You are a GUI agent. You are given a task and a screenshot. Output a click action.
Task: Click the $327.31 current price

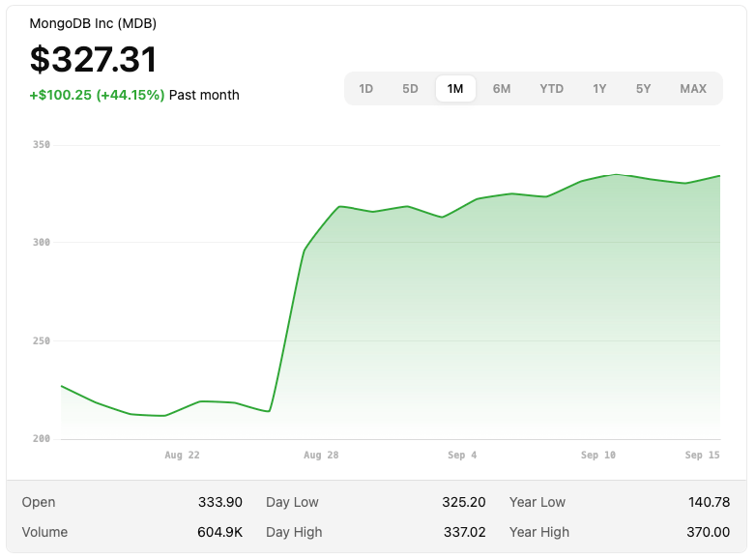point(94,60)
